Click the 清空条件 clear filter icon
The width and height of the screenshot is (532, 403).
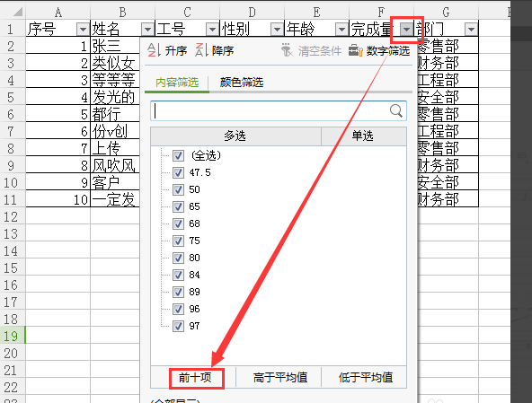click(287, 50)
